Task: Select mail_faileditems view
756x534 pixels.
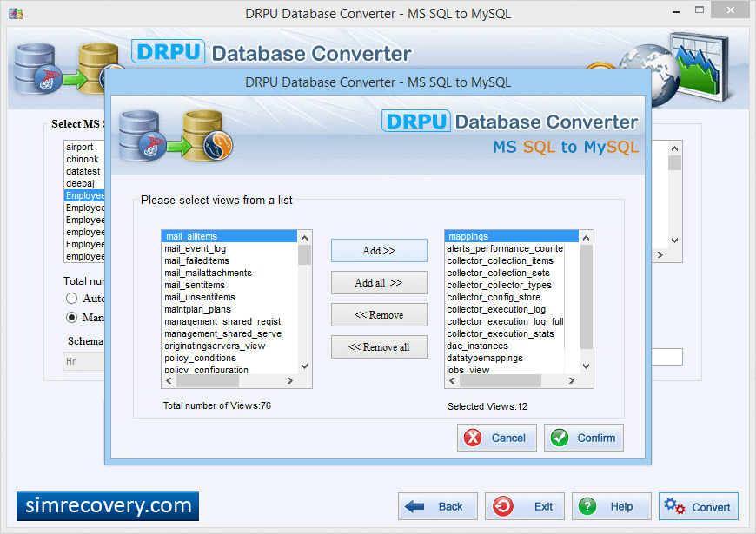Action: [x=229, y=260]
